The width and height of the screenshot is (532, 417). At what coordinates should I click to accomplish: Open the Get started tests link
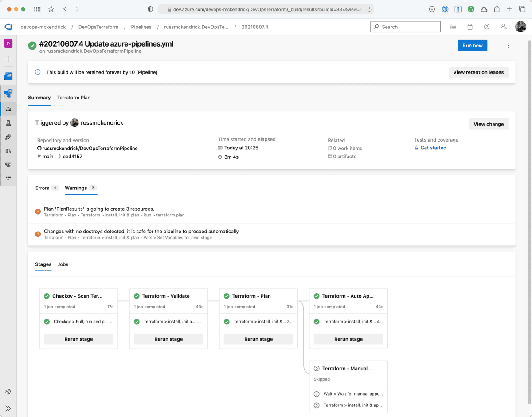(x=433, y=148)
